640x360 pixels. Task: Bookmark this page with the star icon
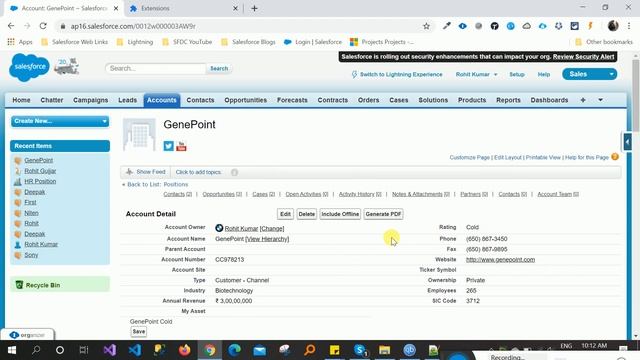(x=427, y=26)
